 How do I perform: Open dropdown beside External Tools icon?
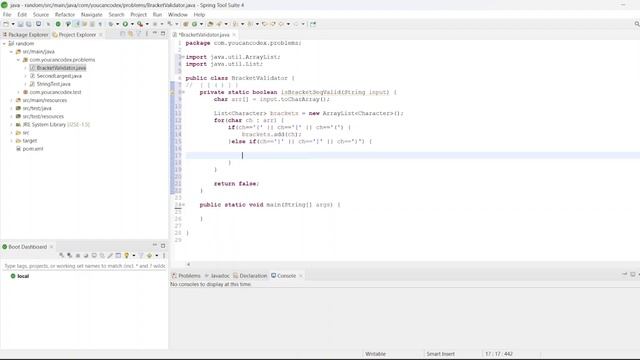[147, 24]
